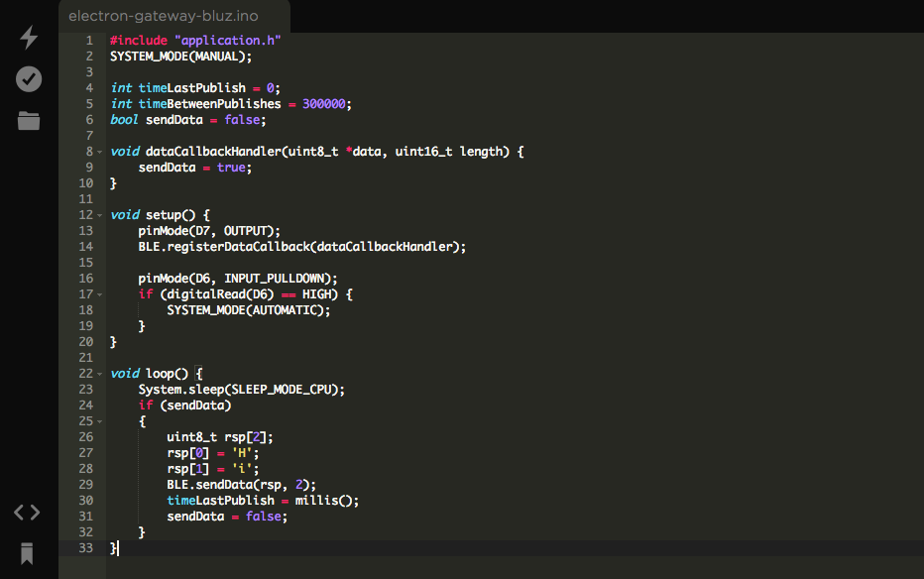Select the electron-gateway-bluz.ino tab
924x579 pixels.
coord(164,16)
